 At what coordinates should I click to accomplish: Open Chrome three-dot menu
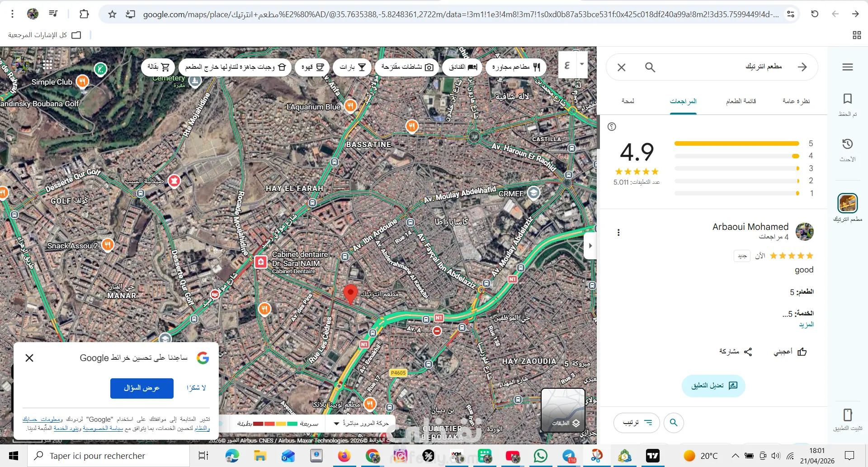coord(13,14)
